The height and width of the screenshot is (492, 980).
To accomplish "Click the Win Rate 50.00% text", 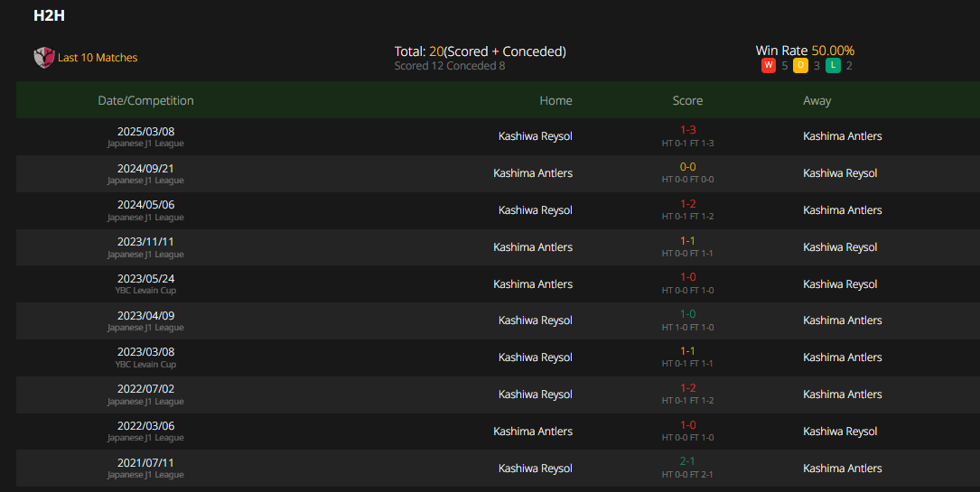I will (x=805, y=51).
